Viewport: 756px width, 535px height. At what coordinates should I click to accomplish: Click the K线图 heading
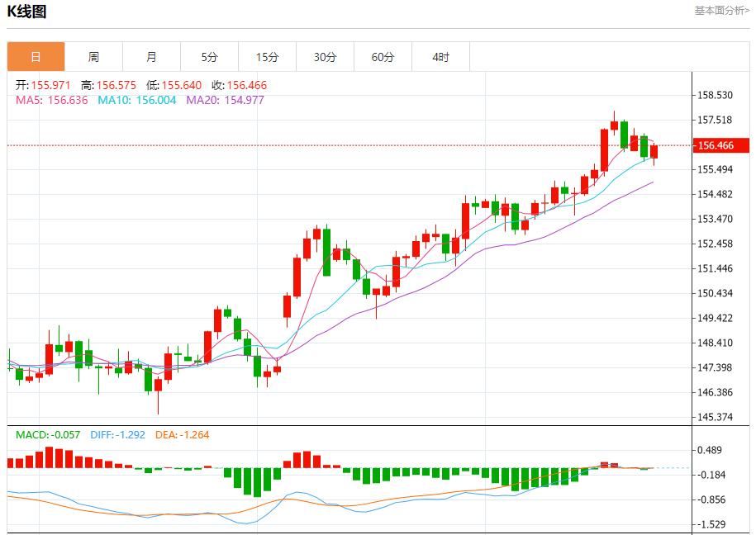27,12
